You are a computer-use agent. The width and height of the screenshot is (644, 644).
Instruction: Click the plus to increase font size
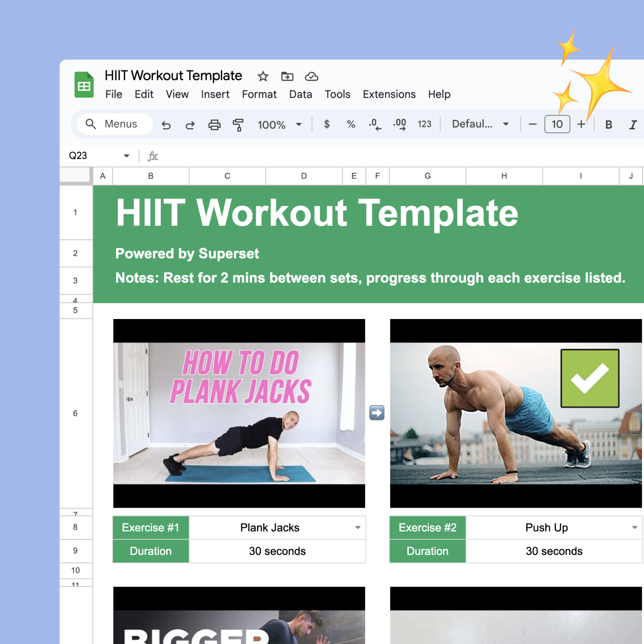click(x=581, y=124)
